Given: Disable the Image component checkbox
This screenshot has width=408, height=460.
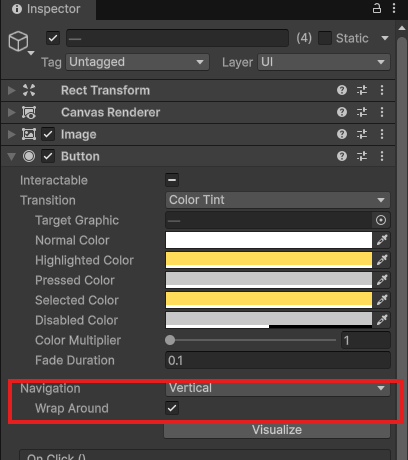Looking at the screenshot, I should (x=48, y=134).
